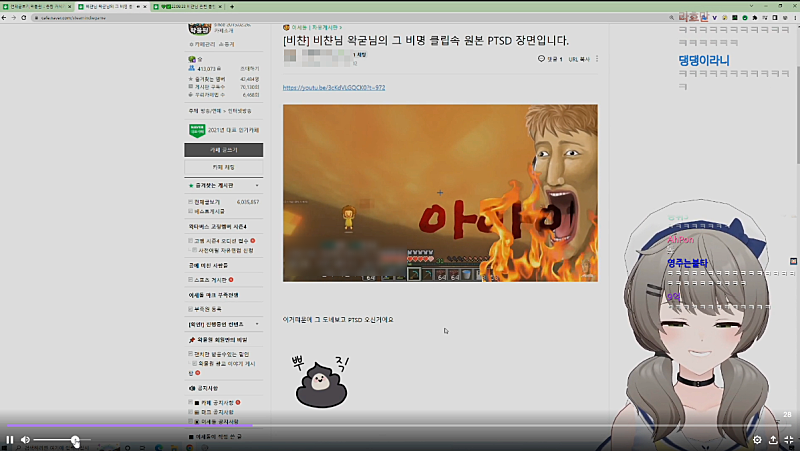Viewport: 800px width, 451px height.
Task: Click the post title text
Action: 426,40
